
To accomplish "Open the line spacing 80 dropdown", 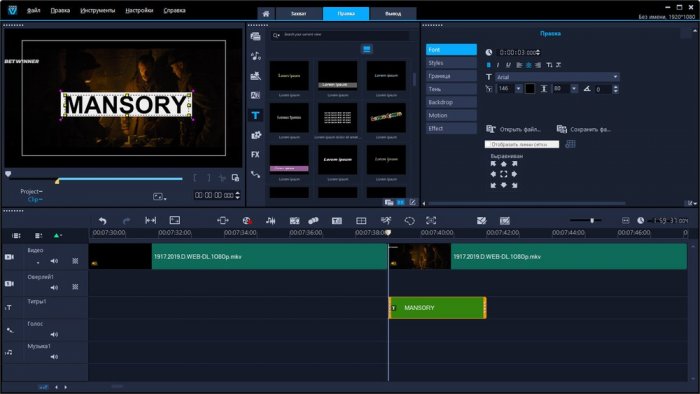I will [574, 89].
